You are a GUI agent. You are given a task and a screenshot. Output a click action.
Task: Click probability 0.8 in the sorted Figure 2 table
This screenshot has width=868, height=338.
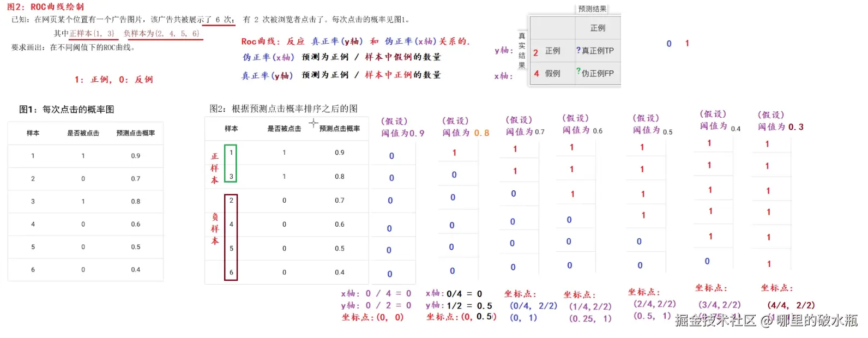[340, 177]
